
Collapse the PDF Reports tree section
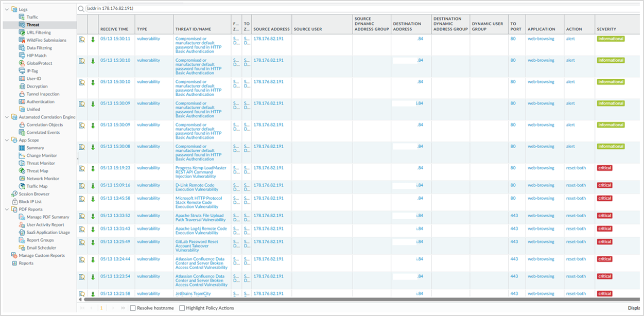[x=6, y=209]
